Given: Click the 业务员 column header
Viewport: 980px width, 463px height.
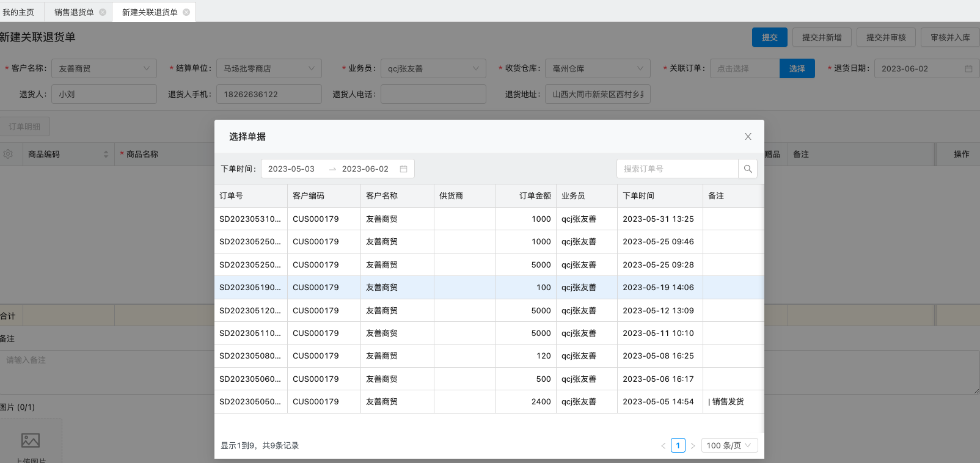Looking at the screenshot, I should (x=587, y=195).
